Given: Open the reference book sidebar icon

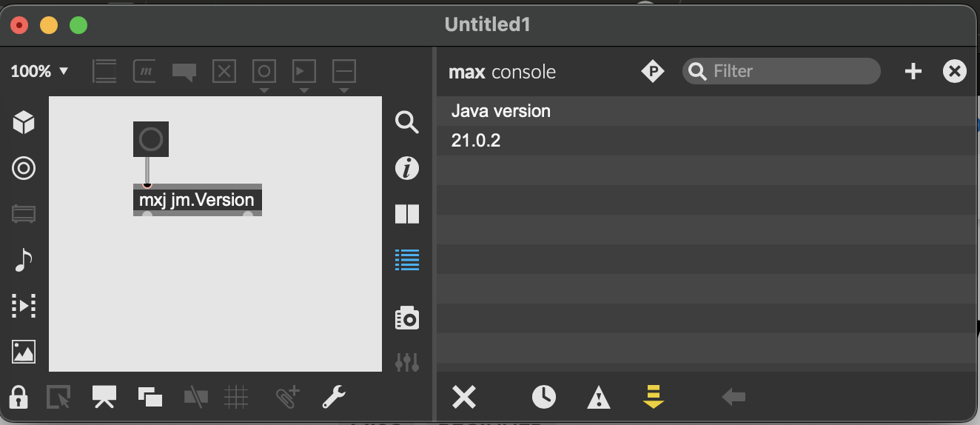Looking at the screenshot, I should point(407,214).
